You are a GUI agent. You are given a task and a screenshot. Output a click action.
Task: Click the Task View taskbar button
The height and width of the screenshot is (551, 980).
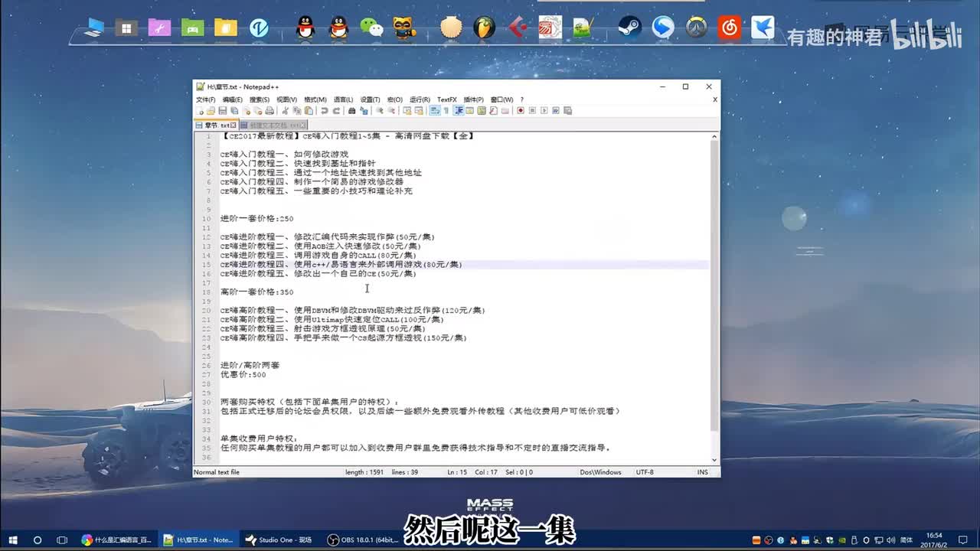62,540
